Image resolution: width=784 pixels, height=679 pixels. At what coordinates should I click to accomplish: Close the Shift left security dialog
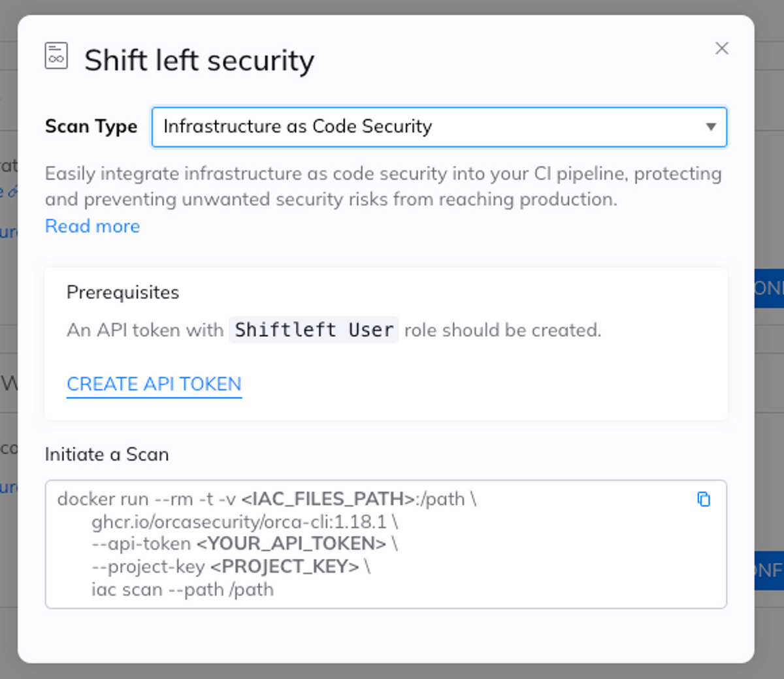(721, 48)
